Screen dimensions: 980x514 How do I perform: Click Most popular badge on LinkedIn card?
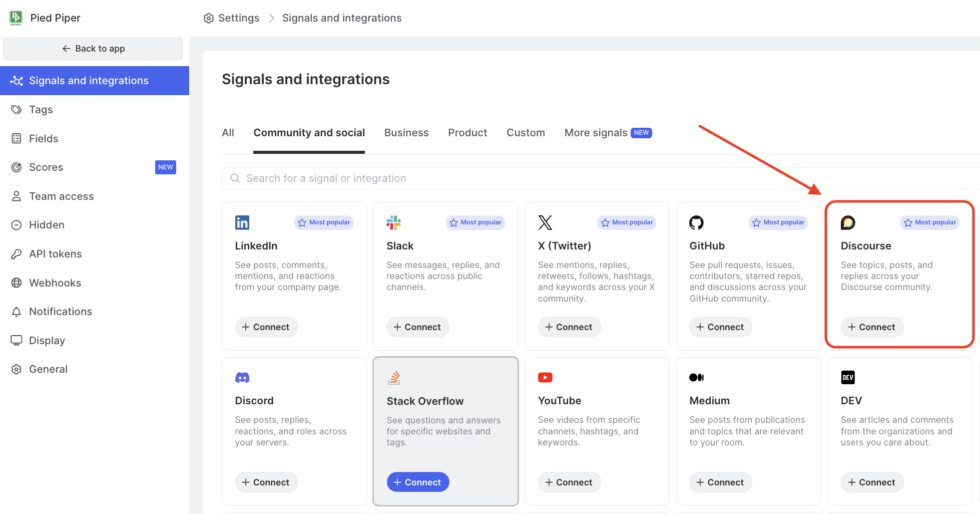pos(324,222)
